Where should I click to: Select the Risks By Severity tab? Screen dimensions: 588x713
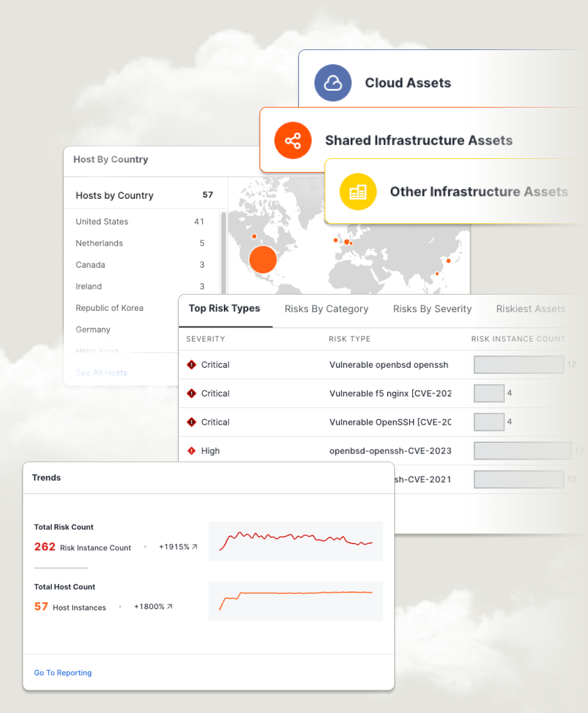coord(432,309)
